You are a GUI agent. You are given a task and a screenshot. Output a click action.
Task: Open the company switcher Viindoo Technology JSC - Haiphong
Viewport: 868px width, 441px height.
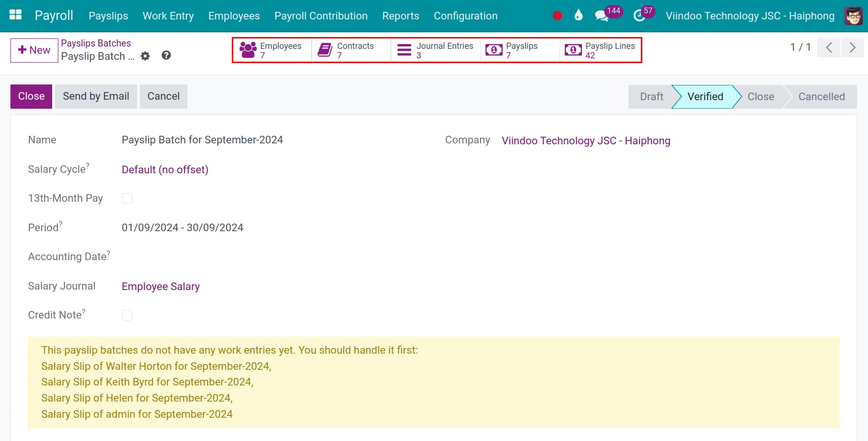749,16
